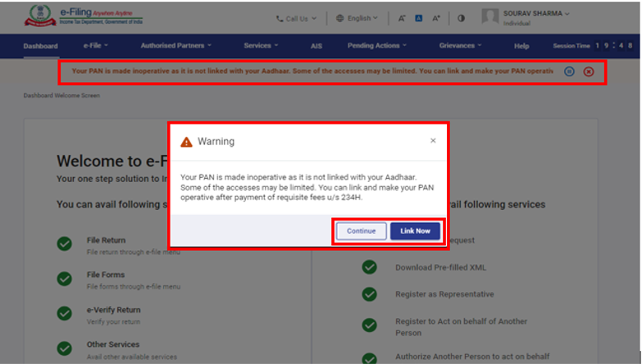Open the Call Us dropdown

tap(295, 18)
